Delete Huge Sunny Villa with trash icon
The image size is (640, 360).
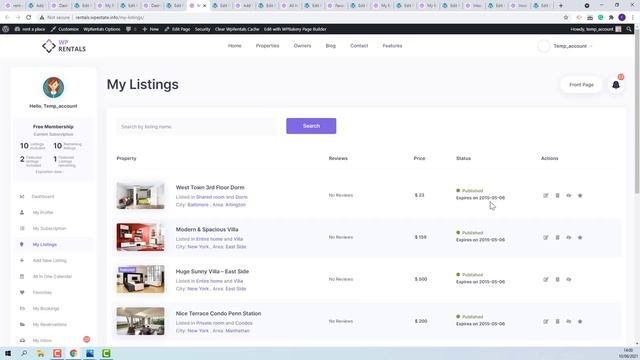[x=557, y=280]
